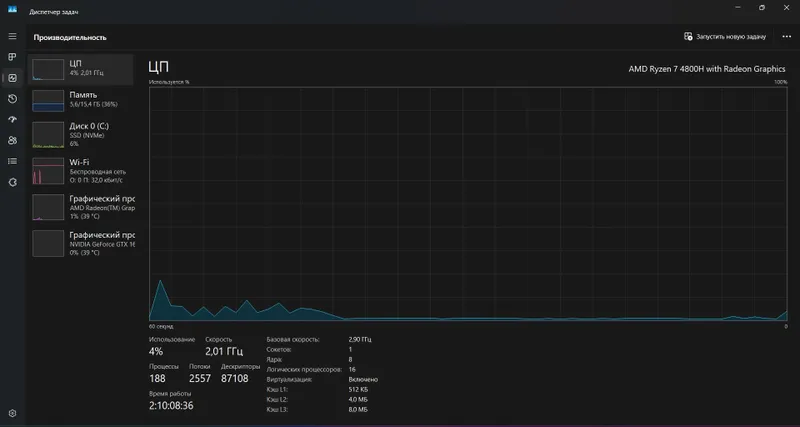The height and width of the screenshot is (427, 800).
Task: Open the Startup apps icon
Action: (x=12, y=119)
